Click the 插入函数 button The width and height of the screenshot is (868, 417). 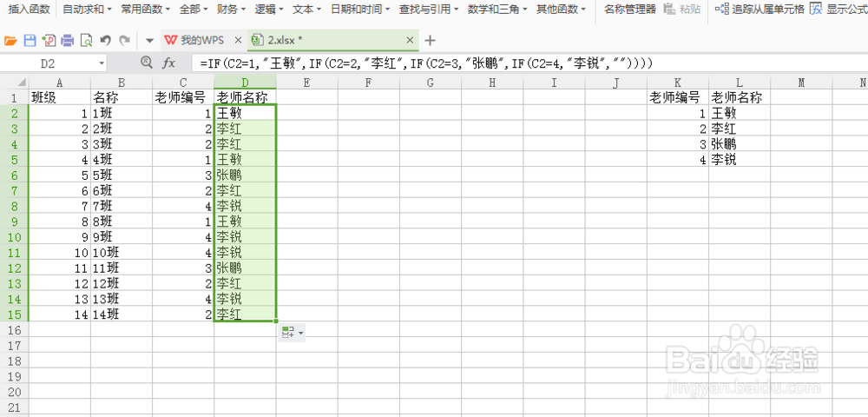[x=30, y=9]
